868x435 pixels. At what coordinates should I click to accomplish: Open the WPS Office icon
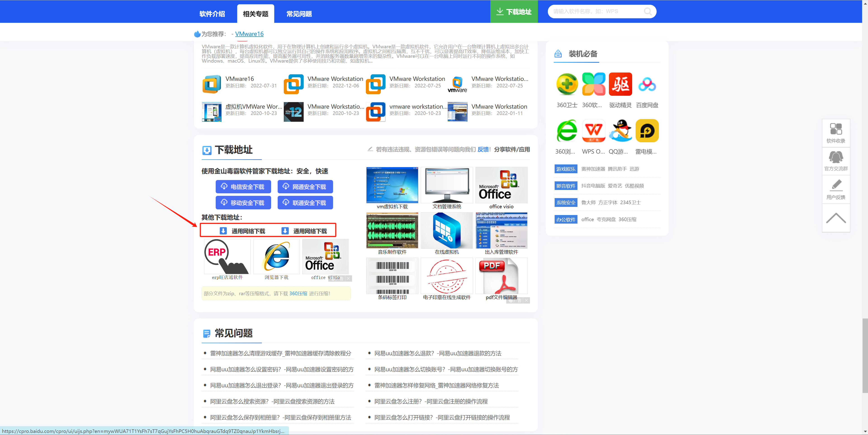point(593,131)
